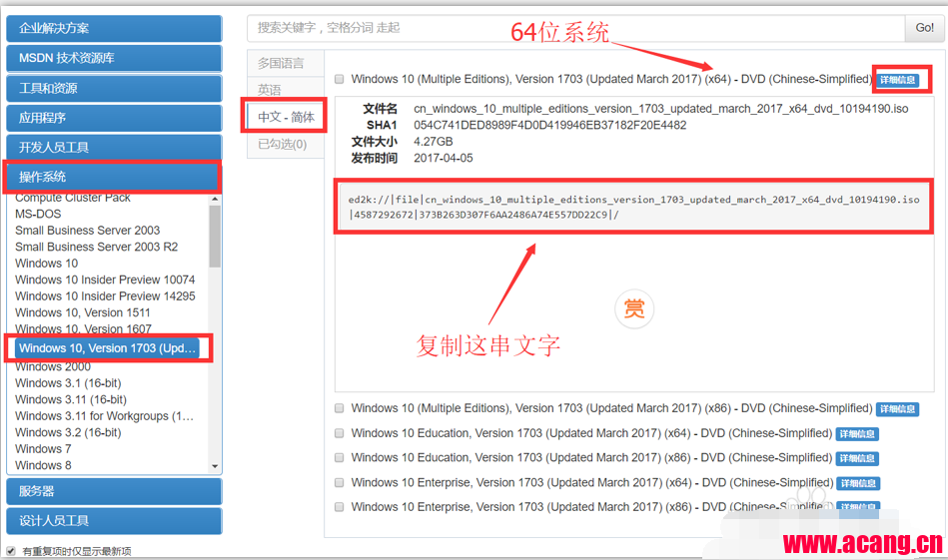The width and height of the screenshot is (948, 560).
Task: Select Windows 3.11 for Workgroups
Action: 105,416
